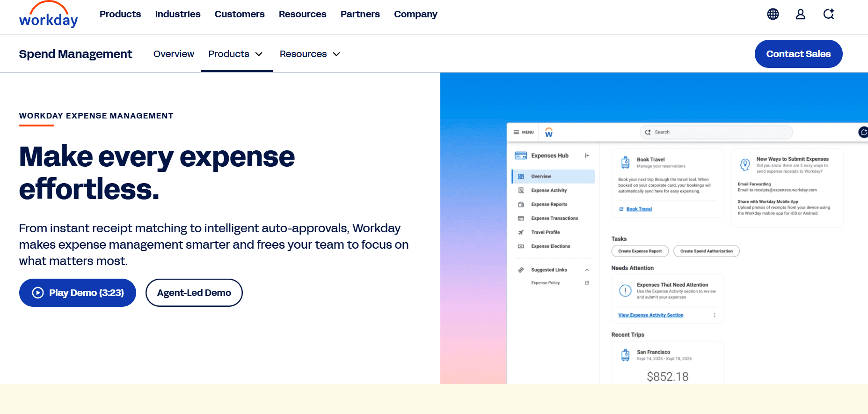
Task: Click the Play Demo (3:23) button
Action: 78,293
